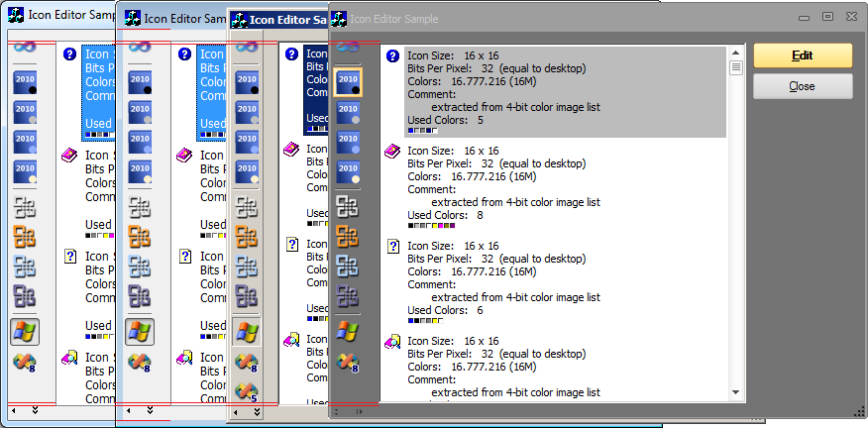The width and height of the screenshot is (868, 428).
Task: Select the 2010 black-dot icon in the dark window toolbar
Action: (x=348, y=83)
